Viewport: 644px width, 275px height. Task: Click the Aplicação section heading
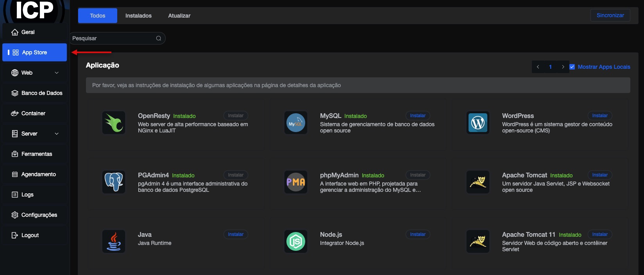coord(102,65)
